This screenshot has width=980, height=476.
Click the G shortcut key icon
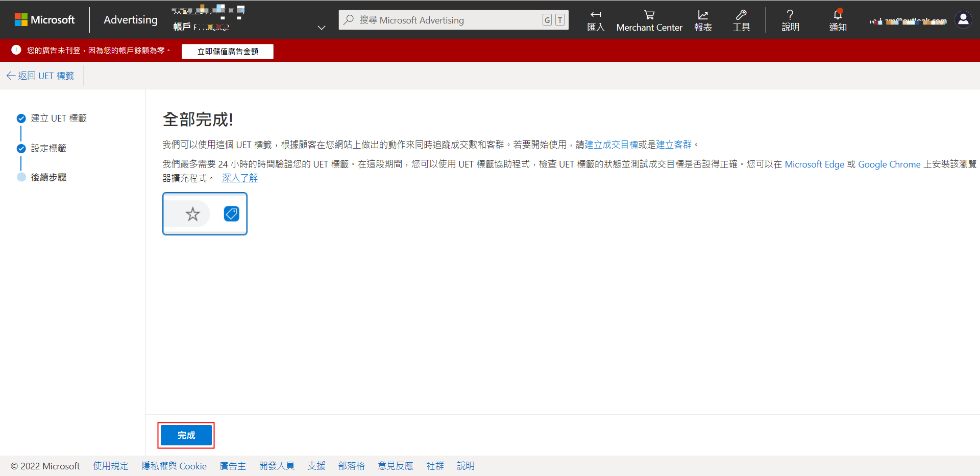pyautogui.click(x=547, y=20)
